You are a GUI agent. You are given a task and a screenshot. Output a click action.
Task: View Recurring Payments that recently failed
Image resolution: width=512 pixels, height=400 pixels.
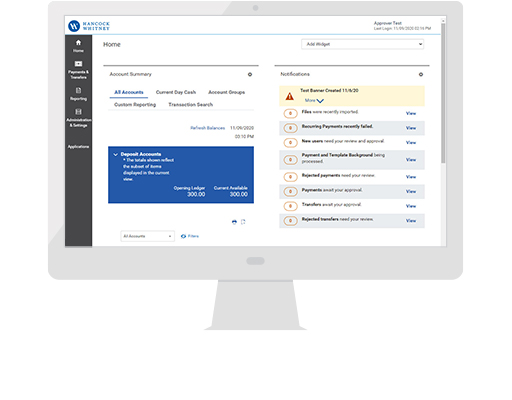point(411,128)
